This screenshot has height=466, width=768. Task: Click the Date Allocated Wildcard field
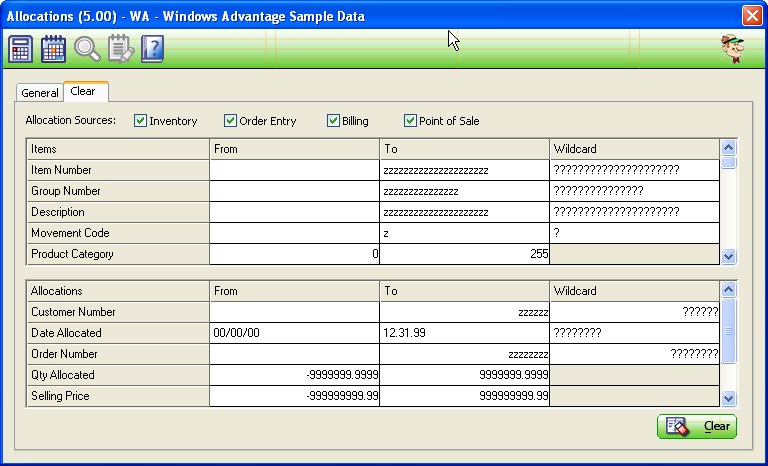pyautogui.click(x=634, y=333)
